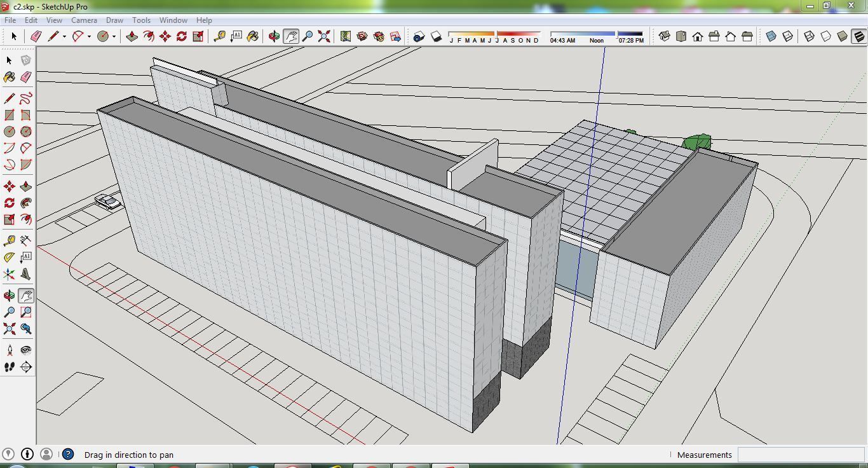Expand the Line tool dropdown arrow

click(64, 37)
